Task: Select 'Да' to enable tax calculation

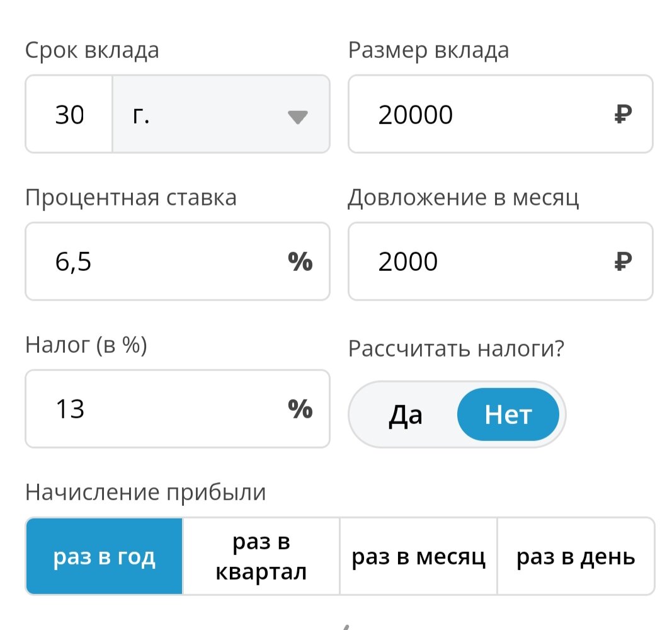Action: click(x=404, y=415)
